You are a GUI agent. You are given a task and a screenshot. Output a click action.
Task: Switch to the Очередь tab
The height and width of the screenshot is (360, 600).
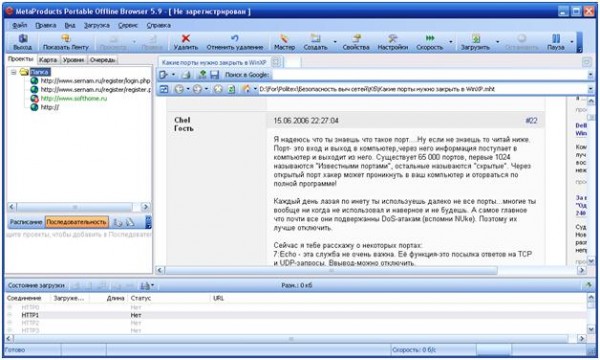point(103,60)
